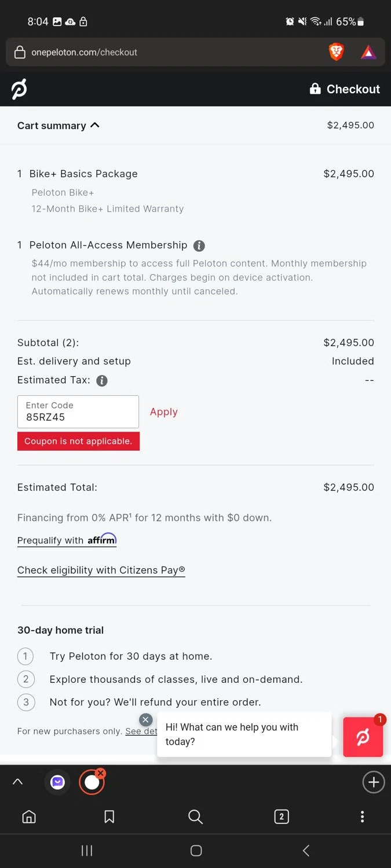The width and height of the screenshot is (391, 868).
Task: Collapse the Cart summary section
Action: [x=59, y=126]
